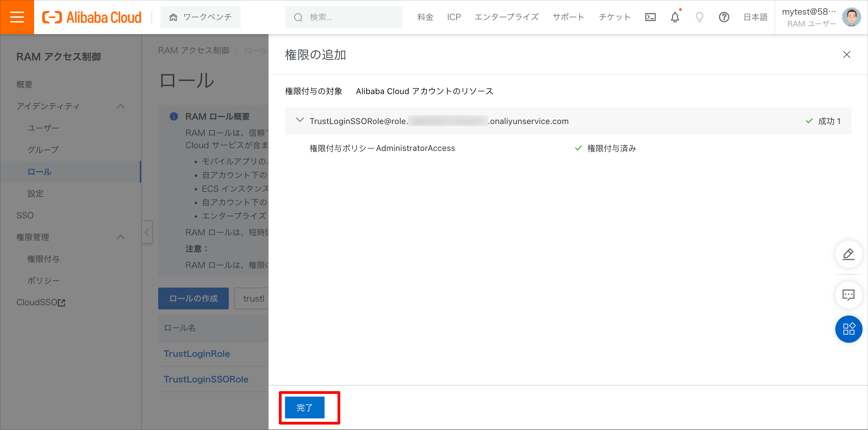Viewport: 868px width, 430px height.
Task: Open the エンタープライズ menu item
Action: pos(507,17)
